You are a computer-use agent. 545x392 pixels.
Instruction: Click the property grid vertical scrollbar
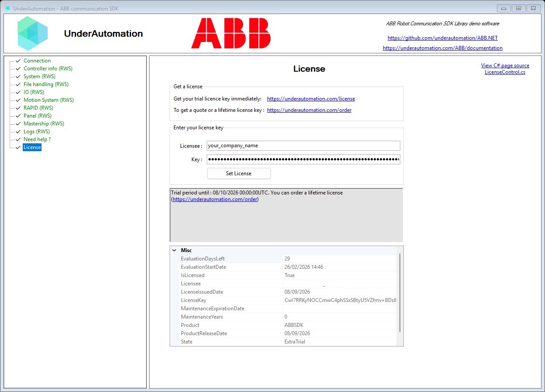[x=399, y=293]
